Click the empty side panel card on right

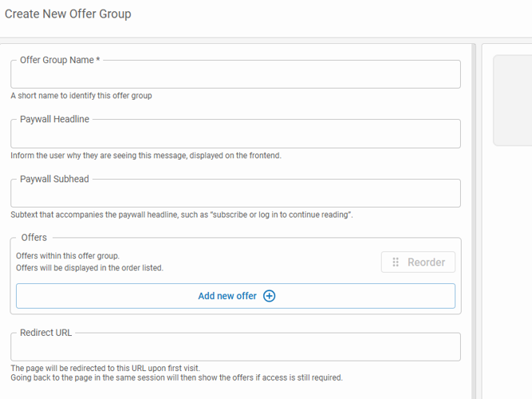512,100
